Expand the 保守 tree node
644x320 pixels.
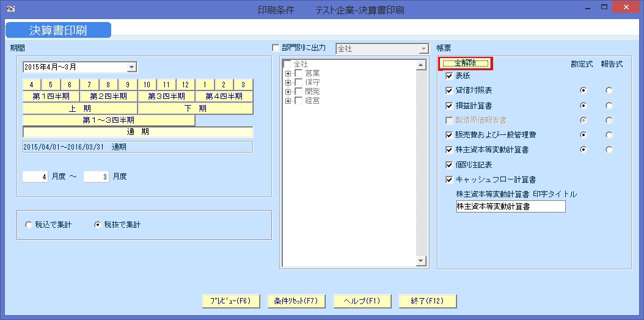[288, 82]
